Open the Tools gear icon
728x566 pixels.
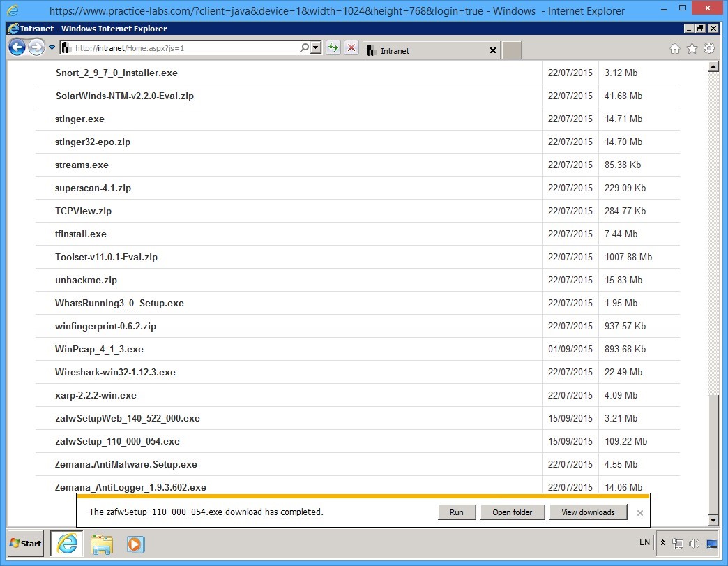click(x=709, y=49)
